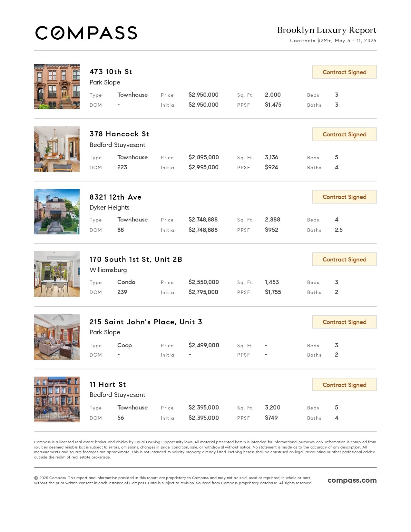The image size is (411, 532).
Task: Select the 473 10th St address heading
Action: click(111, 72)
